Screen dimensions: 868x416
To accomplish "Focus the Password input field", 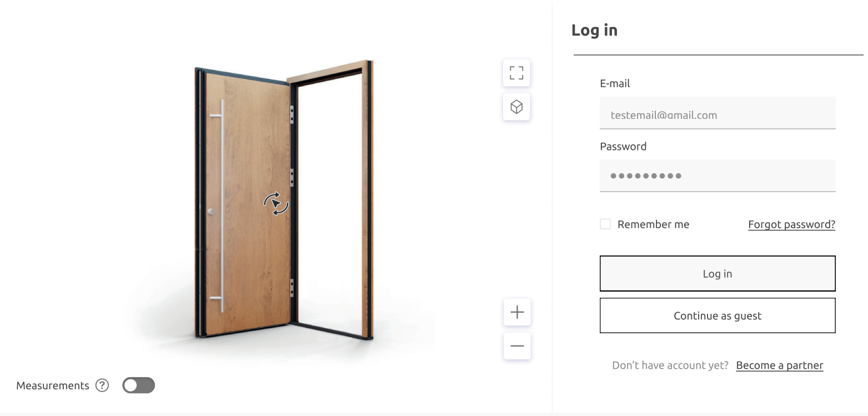I will point(718,176).
